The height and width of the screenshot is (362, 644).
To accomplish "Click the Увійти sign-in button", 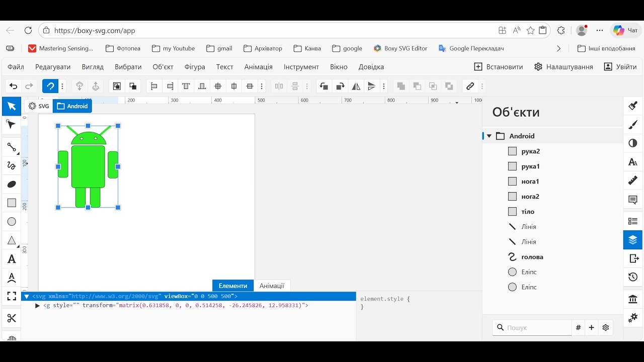I will pos(620,67).
